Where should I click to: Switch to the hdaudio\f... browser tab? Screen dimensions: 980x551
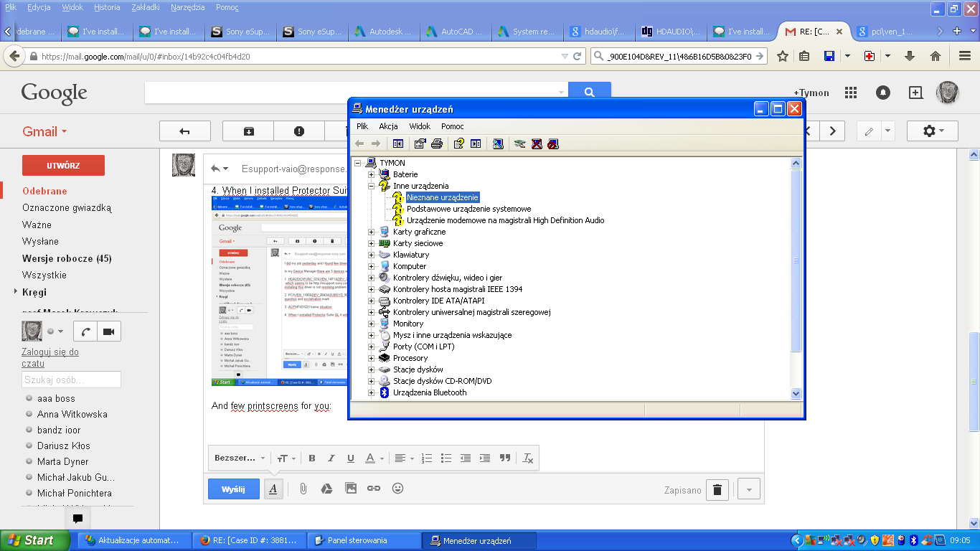tap(598, 32)
